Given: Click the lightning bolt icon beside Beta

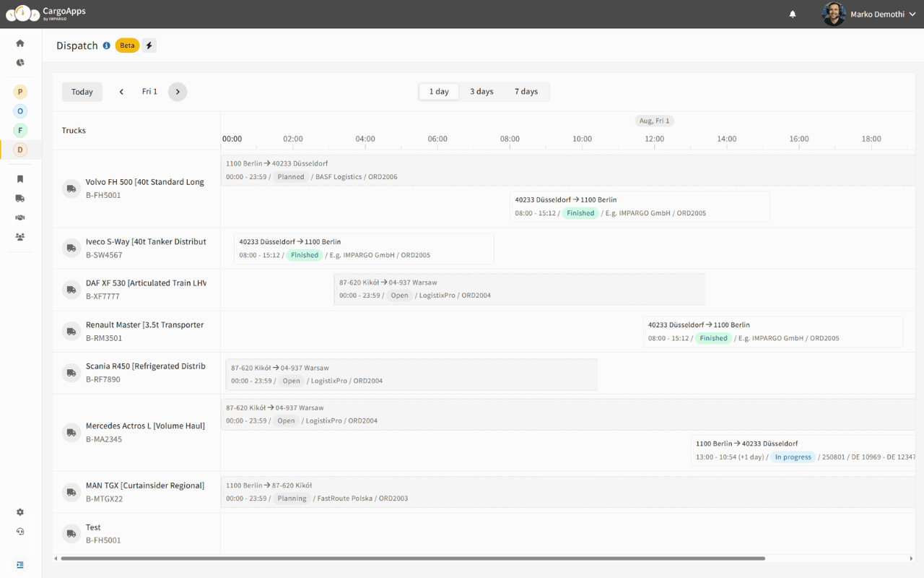Looking at the screenshot, I should coord(149,45).
